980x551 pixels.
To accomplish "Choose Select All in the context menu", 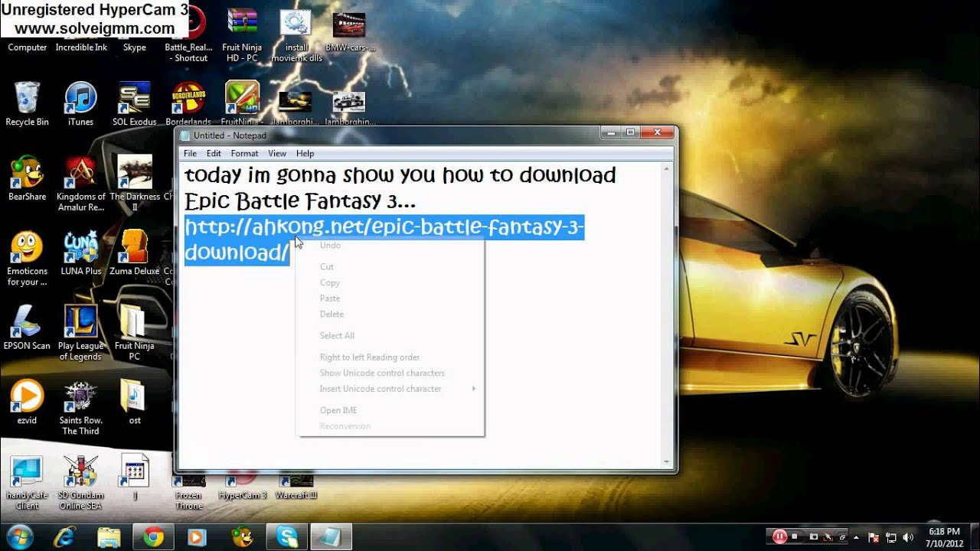I will 390,336.
